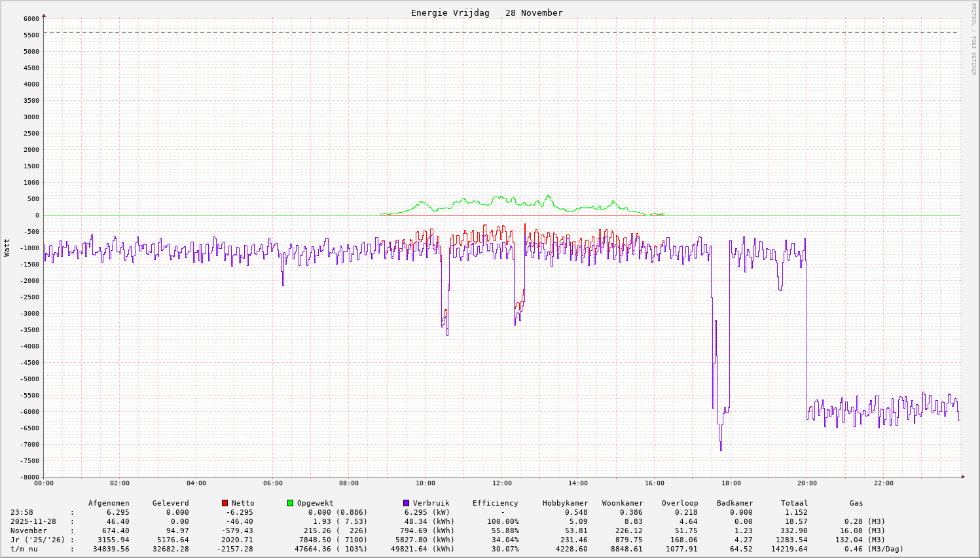The height and width of the screenshot is (558, 980).
Task: Click the Afgenomen column header
Action: click(x=109, y=503)
